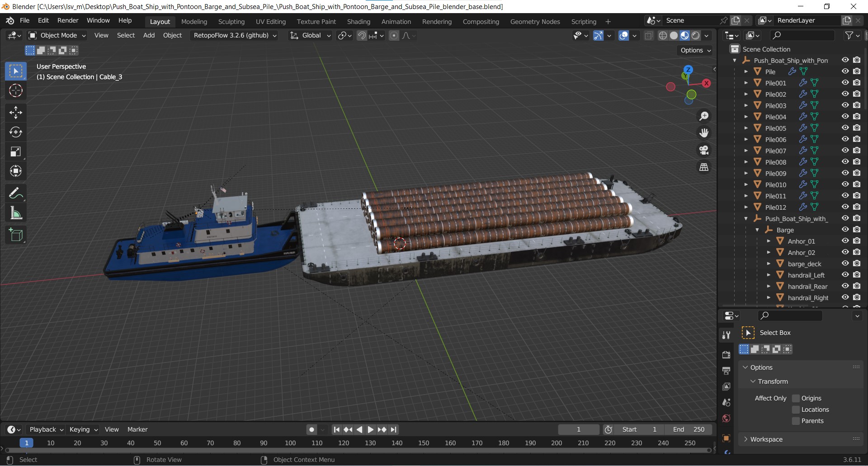Select the Cursor tool in the left toolbar

click(x=16, y=91)
